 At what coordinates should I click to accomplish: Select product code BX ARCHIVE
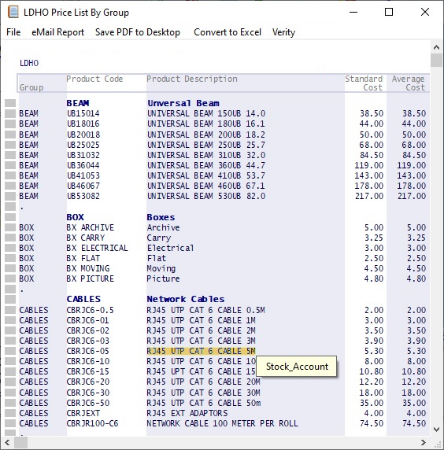point(90,228)
